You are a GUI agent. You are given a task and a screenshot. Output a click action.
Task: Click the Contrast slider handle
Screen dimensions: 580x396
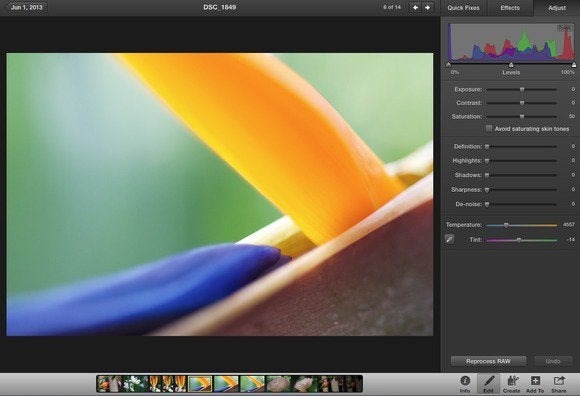click(522, 103)
